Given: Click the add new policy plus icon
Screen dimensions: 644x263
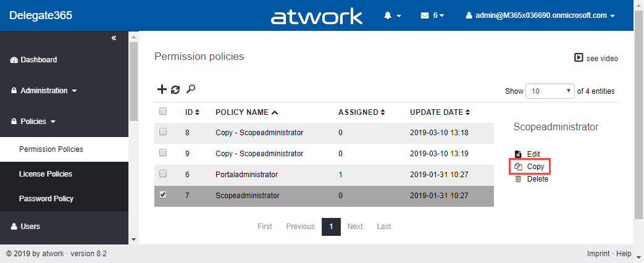Looking at the screenshot, I should [x=162, y=90].
